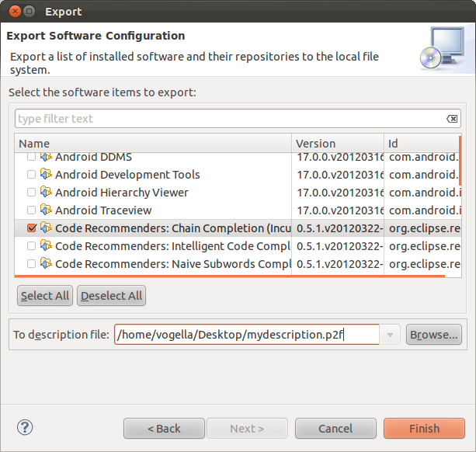Clear the filter text with eraser icon
The width and height of the screenshot is (476, 452).
click(452, 119)
